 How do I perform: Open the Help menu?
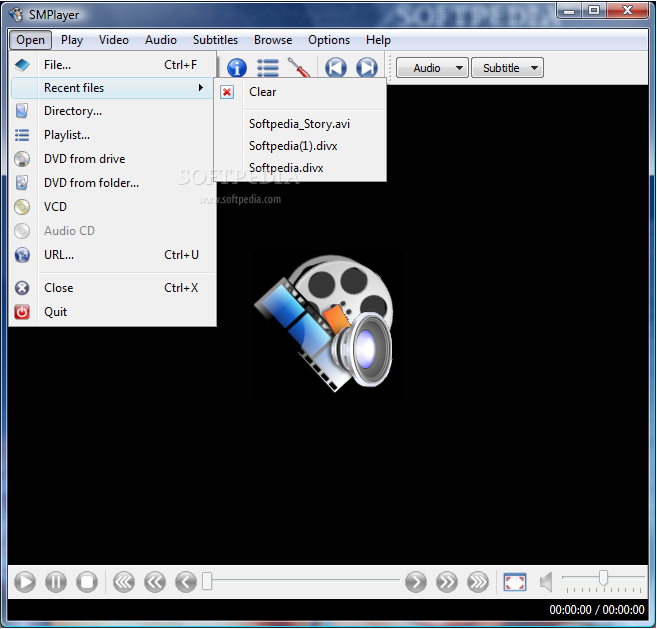click(378, 40)
